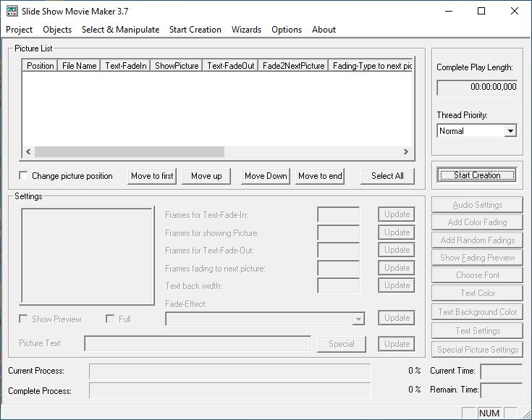Open Text Settings
532x420 pixels.
point(478,331)
